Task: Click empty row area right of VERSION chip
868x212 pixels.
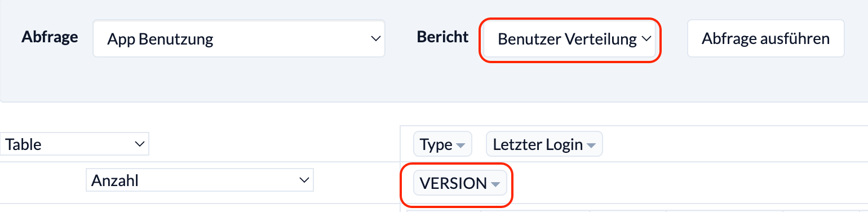Action: (x=688, y=183)
